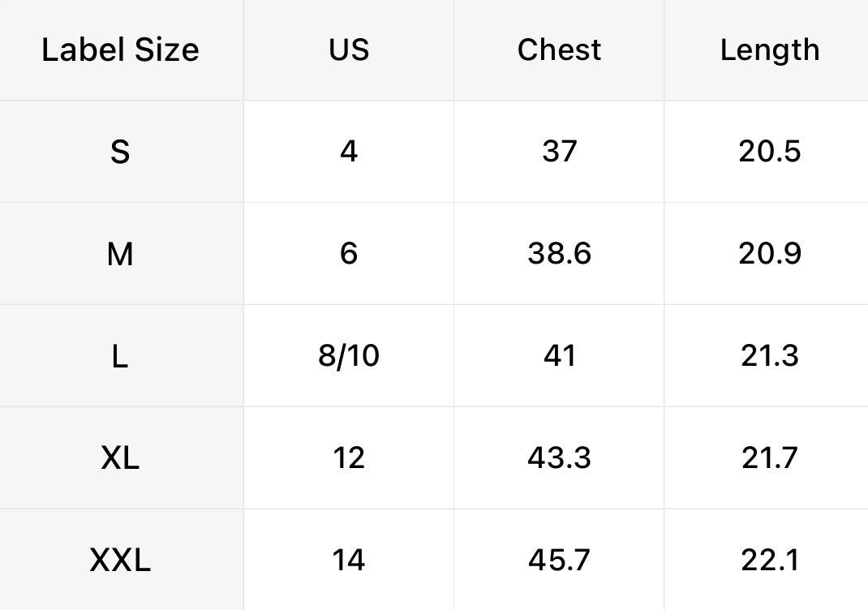Select the XL label size cell

(x=120, y=458)
